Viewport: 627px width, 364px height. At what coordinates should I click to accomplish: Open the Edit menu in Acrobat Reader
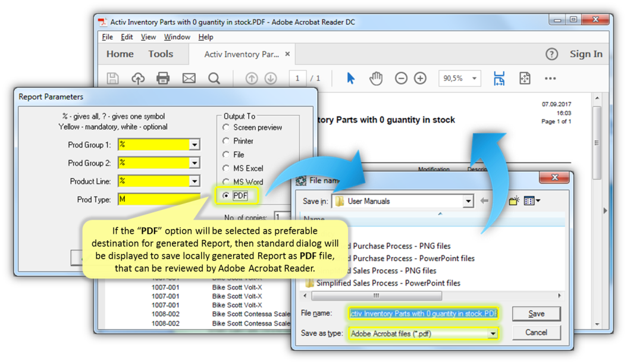click(127, 37)
